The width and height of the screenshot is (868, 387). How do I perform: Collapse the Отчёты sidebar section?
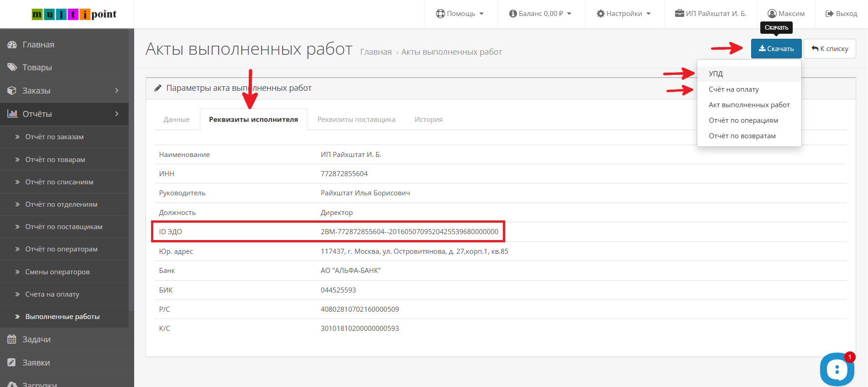117,114
